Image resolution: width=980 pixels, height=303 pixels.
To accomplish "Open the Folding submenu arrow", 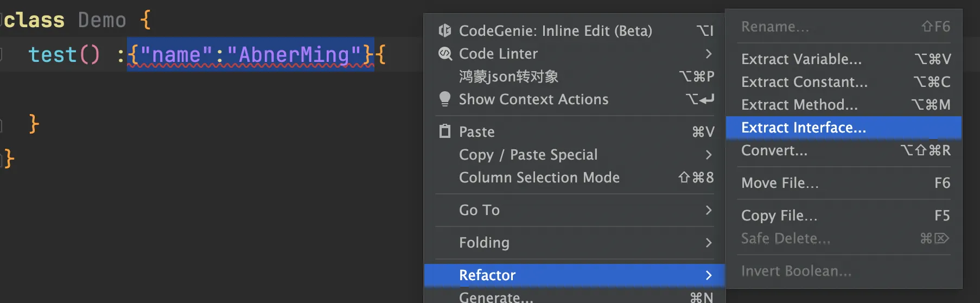I will (708, 243).
